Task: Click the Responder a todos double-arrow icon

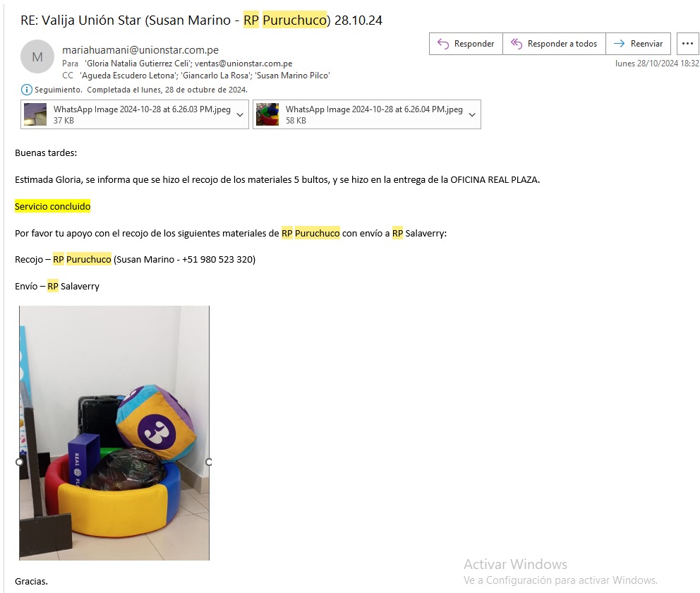Action: click(x=517, y=43)
